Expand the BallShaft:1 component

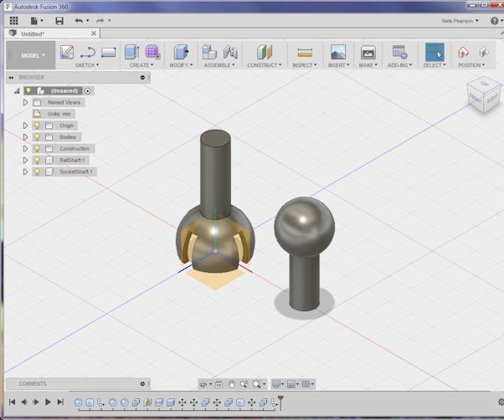click(25, 161)
